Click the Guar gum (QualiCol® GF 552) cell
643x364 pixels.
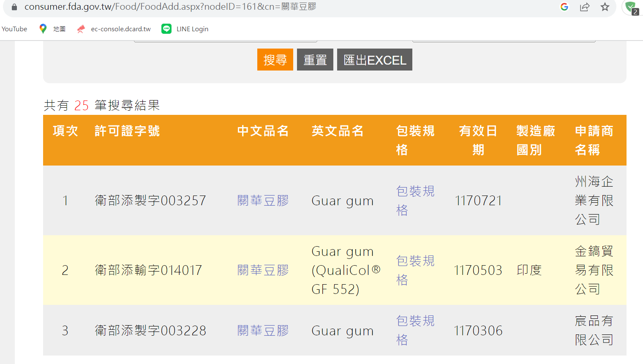click(x=346, y=270)
